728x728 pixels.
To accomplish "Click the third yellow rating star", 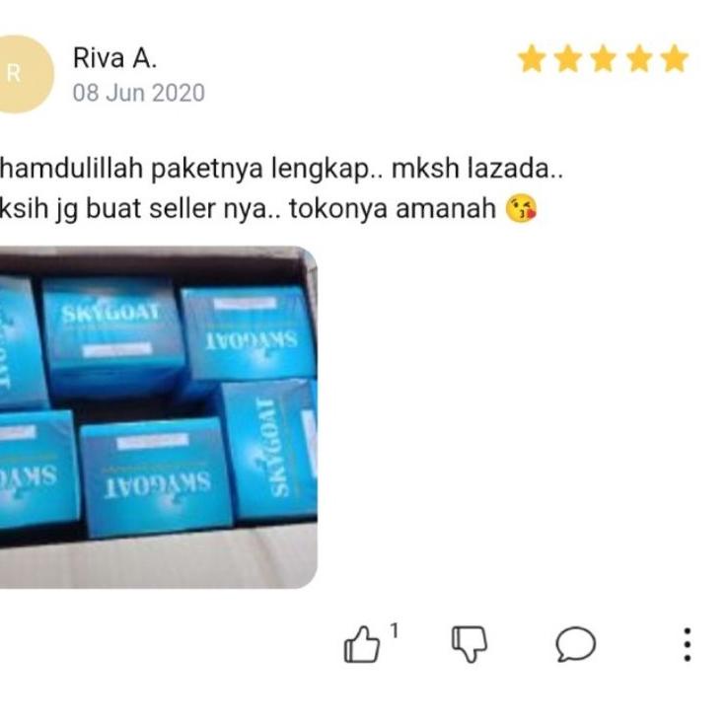I will click(603, 59).
